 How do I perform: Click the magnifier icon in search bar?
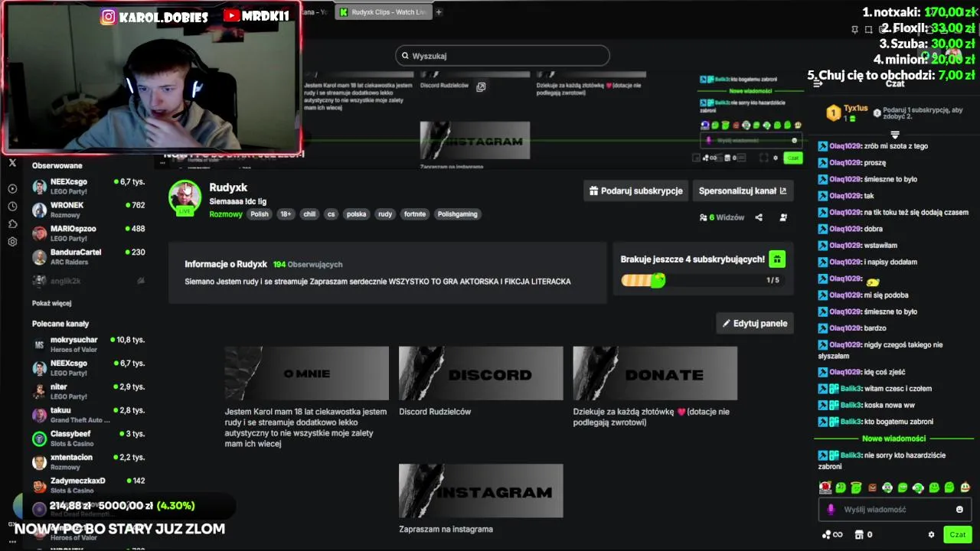(405, 56)
